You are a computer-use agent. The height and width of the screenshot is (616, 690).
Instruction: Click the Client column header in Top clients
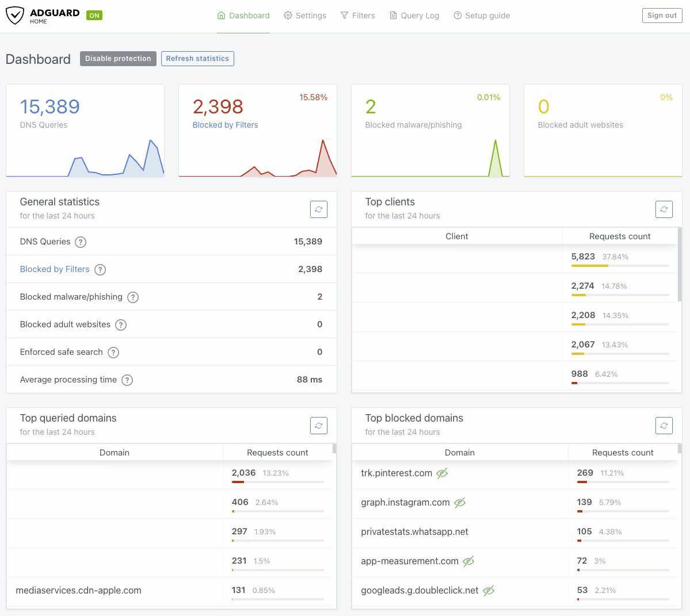click(x=457, y=236)
